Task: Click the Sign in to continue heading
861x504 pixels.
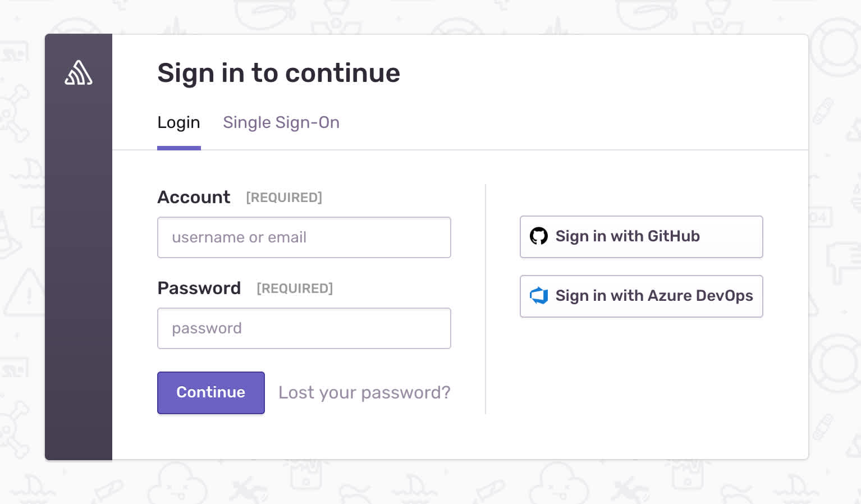Action: click(x=278, y=72)
